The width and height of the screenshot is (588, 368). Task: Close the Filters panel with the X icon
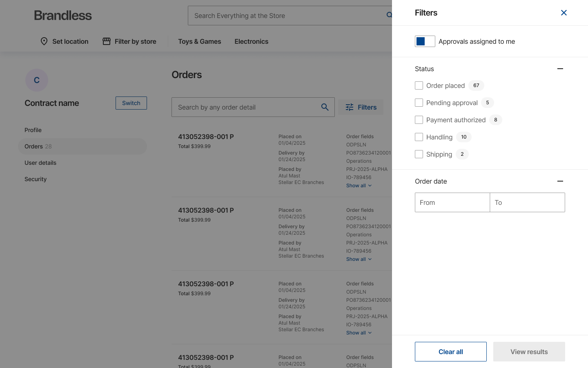click(564, 13)
